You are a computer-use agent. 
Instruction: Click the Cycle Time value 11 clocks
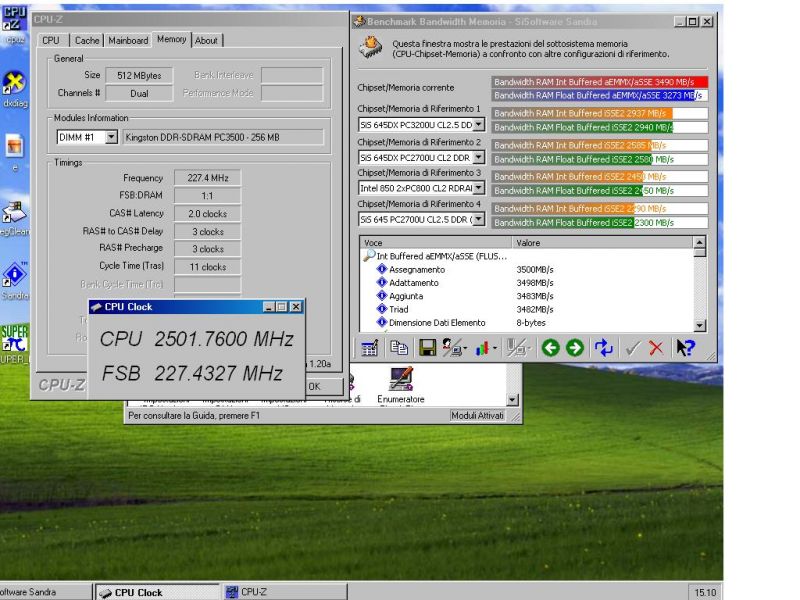(208, 267)
